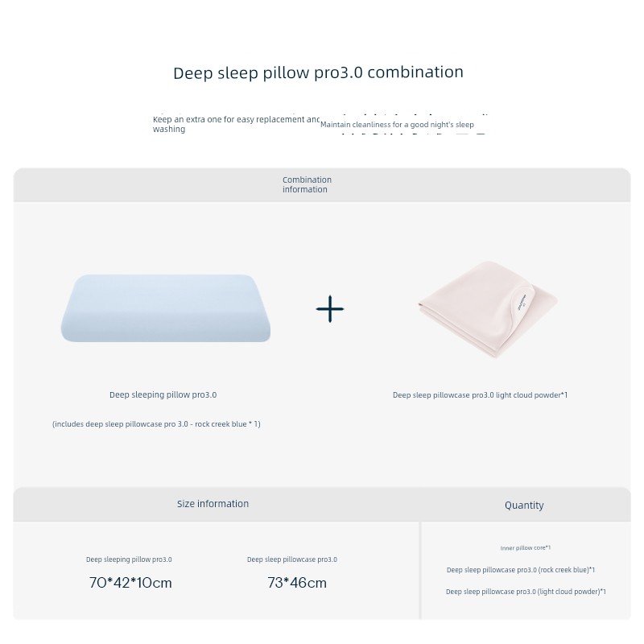Screen dimensions: 644x644
Task: Click the 'Inner pillow core*1' quantity line
Action: pos(525,548)
